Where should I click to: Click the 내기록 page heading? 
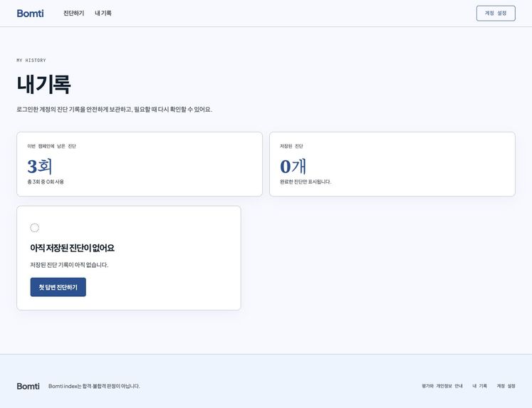43,85
